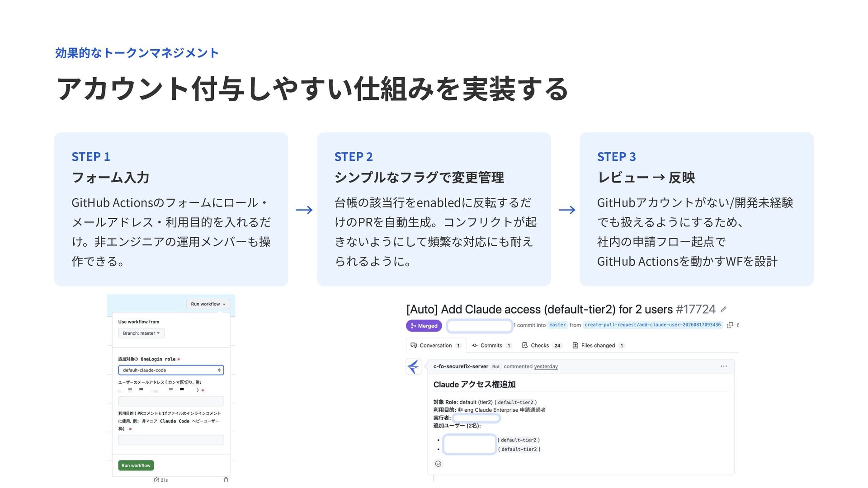Add a reaction with the smiley icon

[438, 464]
